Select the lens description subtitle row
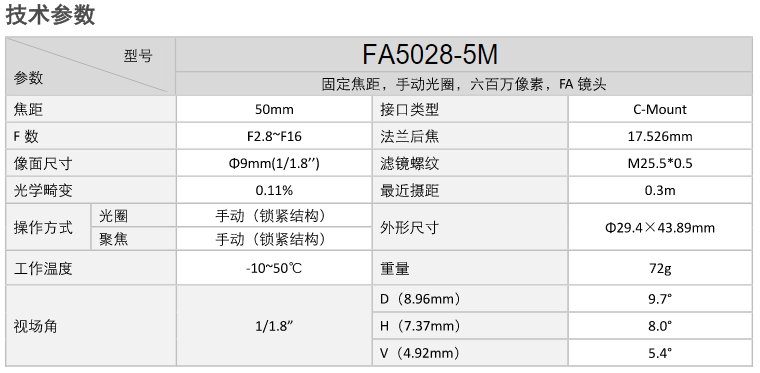 (x=464, y=84)
